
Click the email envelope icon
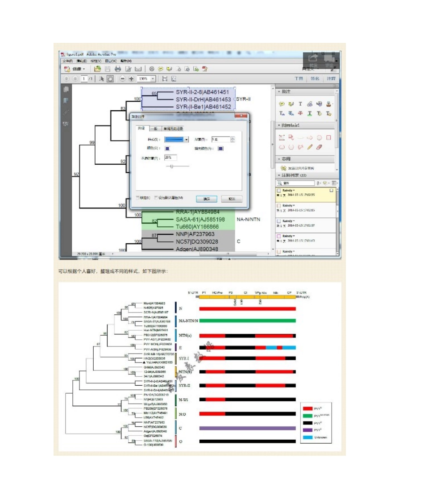coord(138,69)
